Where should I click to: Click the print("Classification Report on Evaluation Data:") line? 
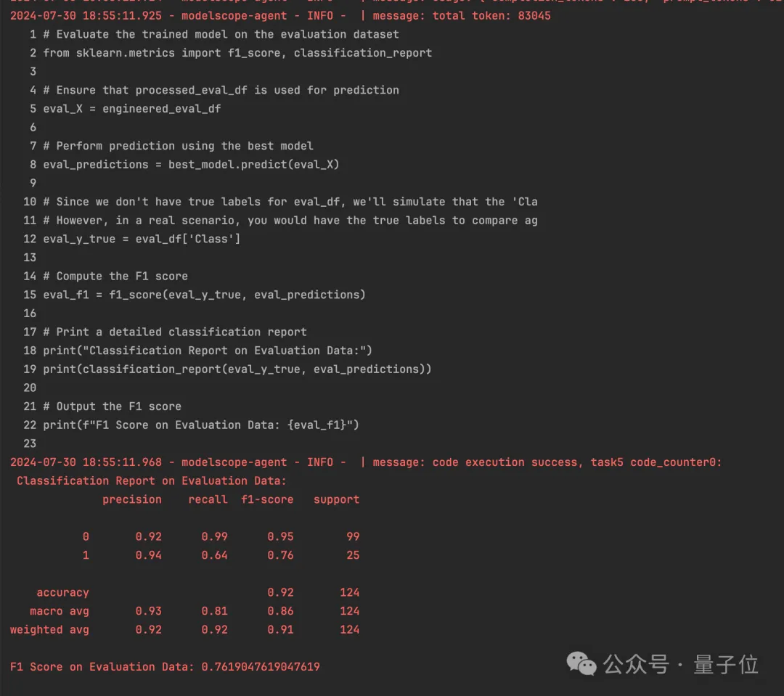click(208, 351)
